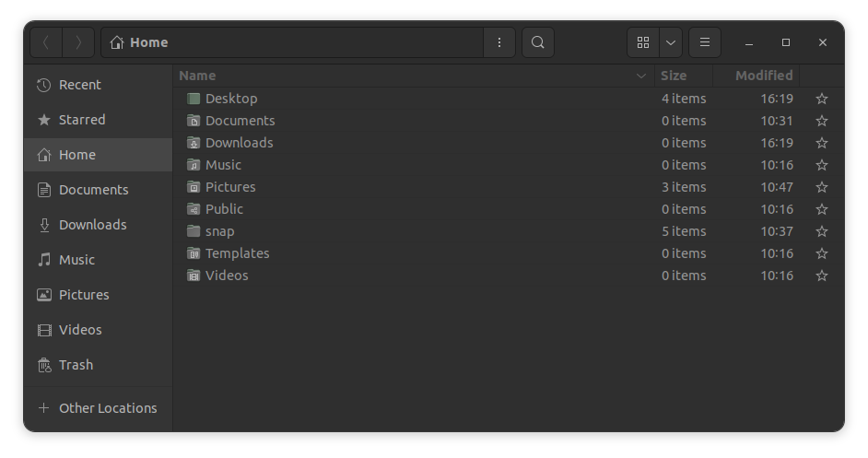Screen dimensions: 868x458
Task: Click the 10:47 modified time of Pictures
Action: click(777, 187)
